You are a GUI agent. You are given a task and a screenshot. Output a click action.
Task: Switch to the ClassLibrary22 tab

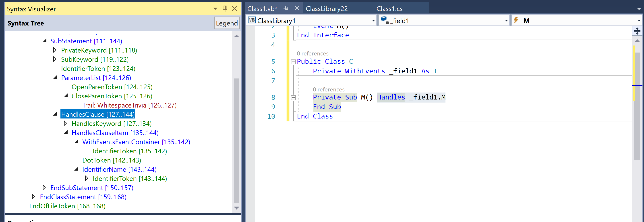coord(327,8)
